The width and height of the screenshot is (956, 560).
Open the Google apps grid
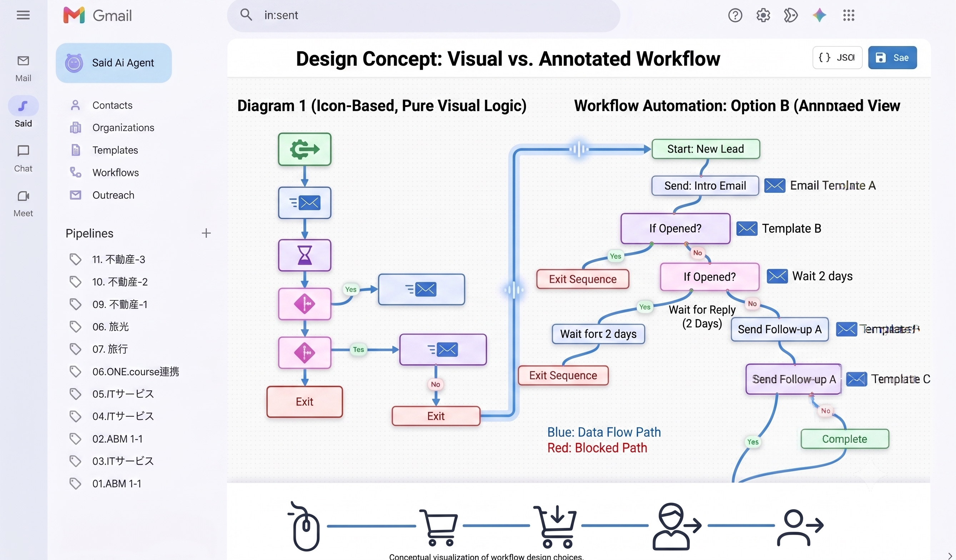click(x=848, y=15)
